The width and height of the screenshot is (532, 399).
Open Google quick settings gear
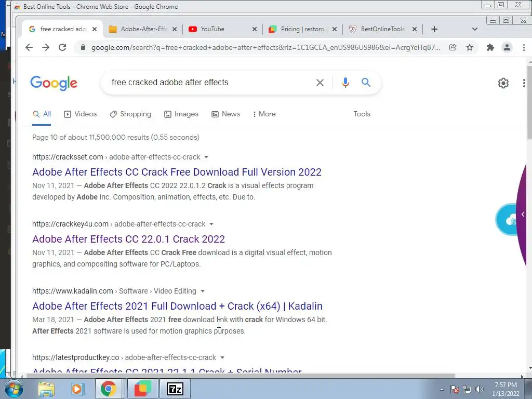503,83
